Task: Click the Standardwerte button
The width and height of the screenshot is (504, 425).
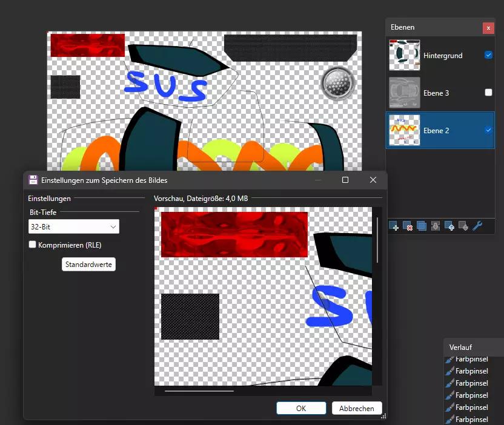Action: pos(88,265)
